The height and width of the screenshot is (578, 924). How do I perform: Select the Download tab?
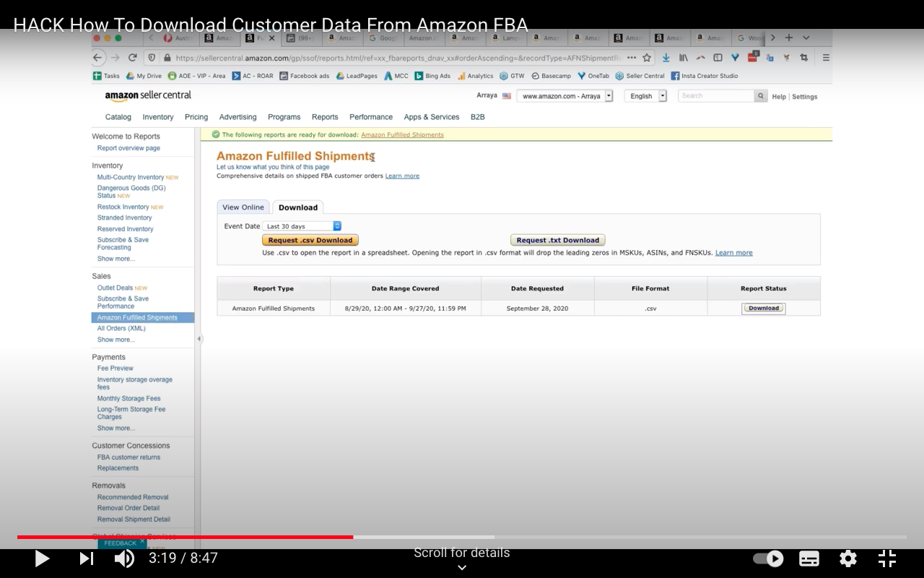click(x=298, y=207)
